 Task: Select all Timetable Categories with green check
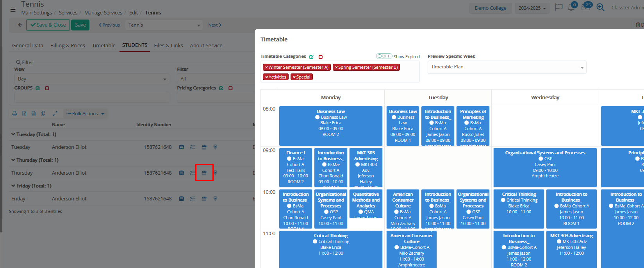point(311,57)
